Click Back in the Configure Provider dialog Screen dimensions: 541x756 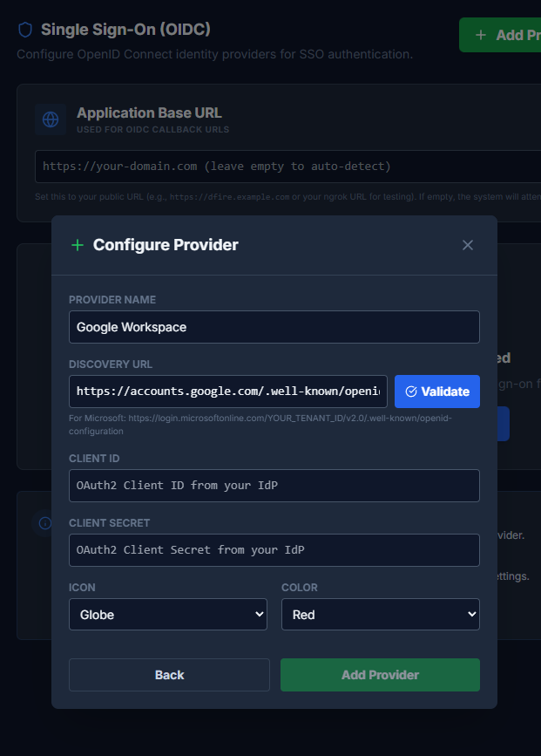168,675
